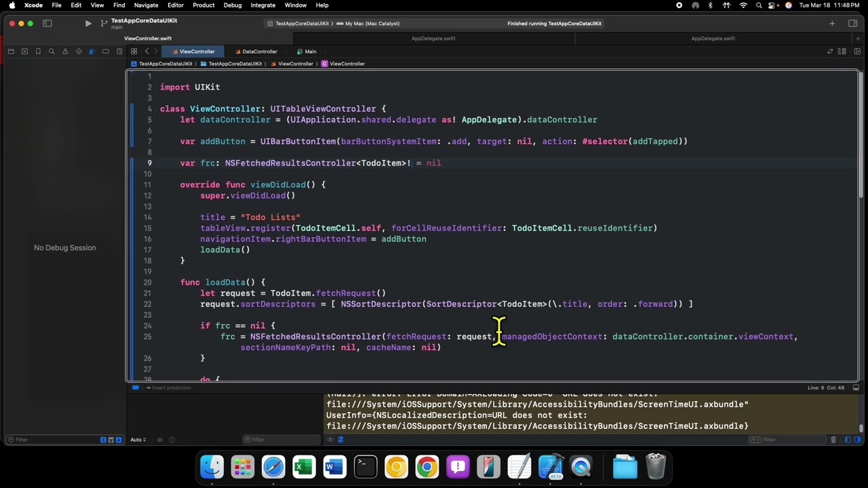
Task: Switch to the ViewController editor tab
Action: [x=193, y=52]
